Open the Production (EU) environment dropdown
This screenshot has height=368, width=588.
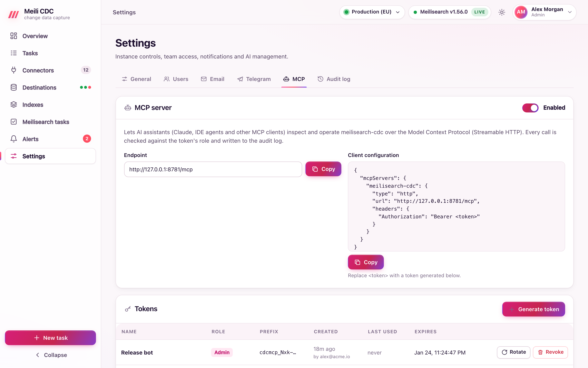click(x=372, y=12)
